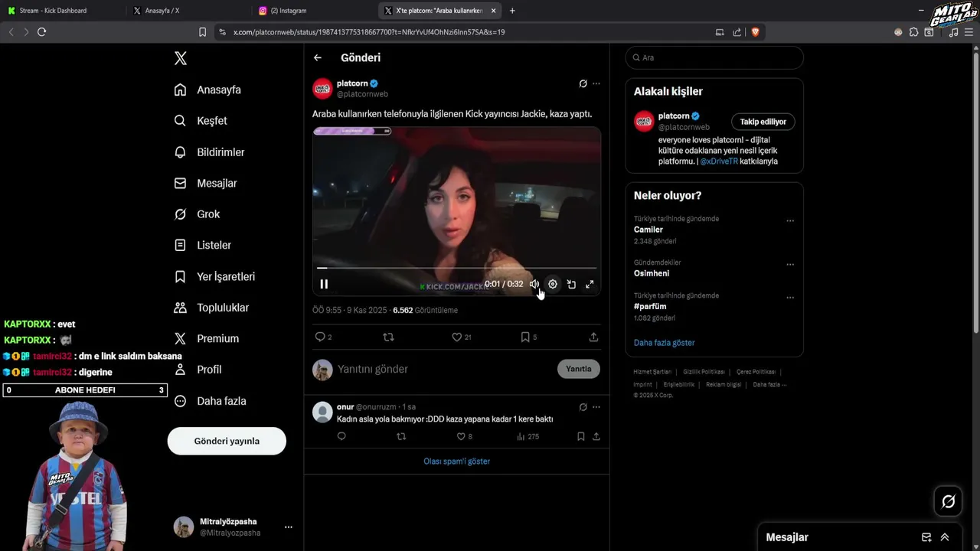Share onur's comment
This screenshot has width=980, height=551.
(596, 436)
